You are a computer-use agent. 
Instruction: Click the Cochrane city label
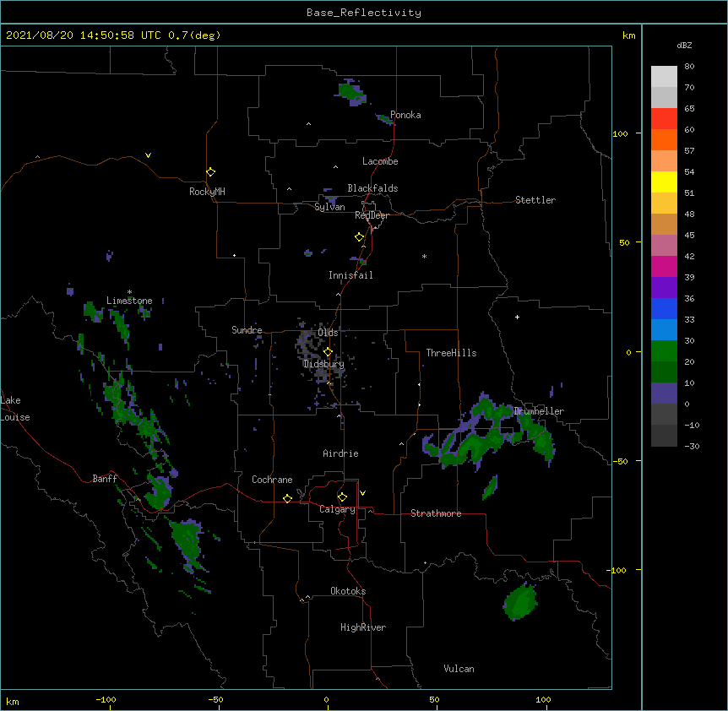click(272, 480)
